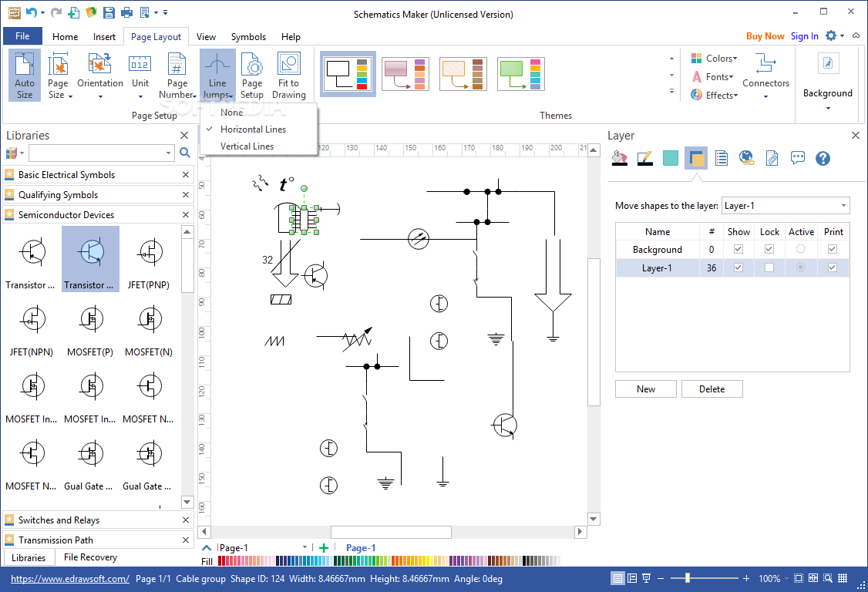Screen dimensions: 868x592
Task: Open the Fonts theme dropdown
Action: click(712, 77)
